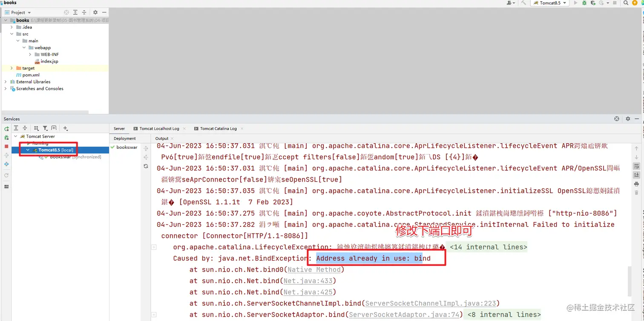Collapse the src folder
The height and width of the screenshot is (321, 644).
click(12, 34)
